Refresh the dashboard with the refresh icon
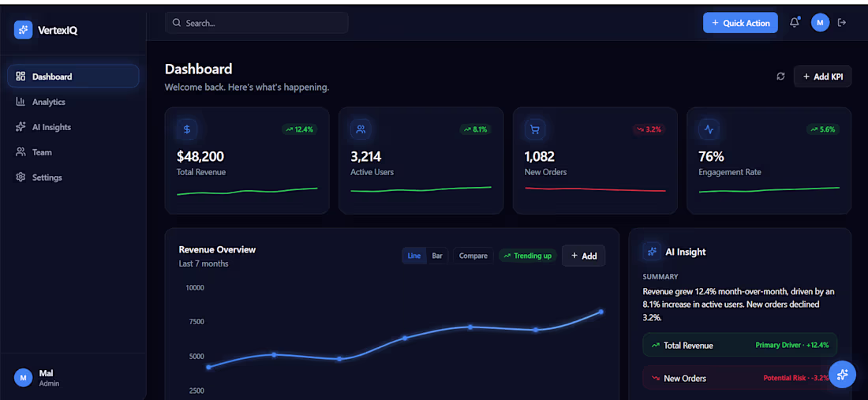Image resolution: width=868 pixels, height=400 pixels. (780, 77)
